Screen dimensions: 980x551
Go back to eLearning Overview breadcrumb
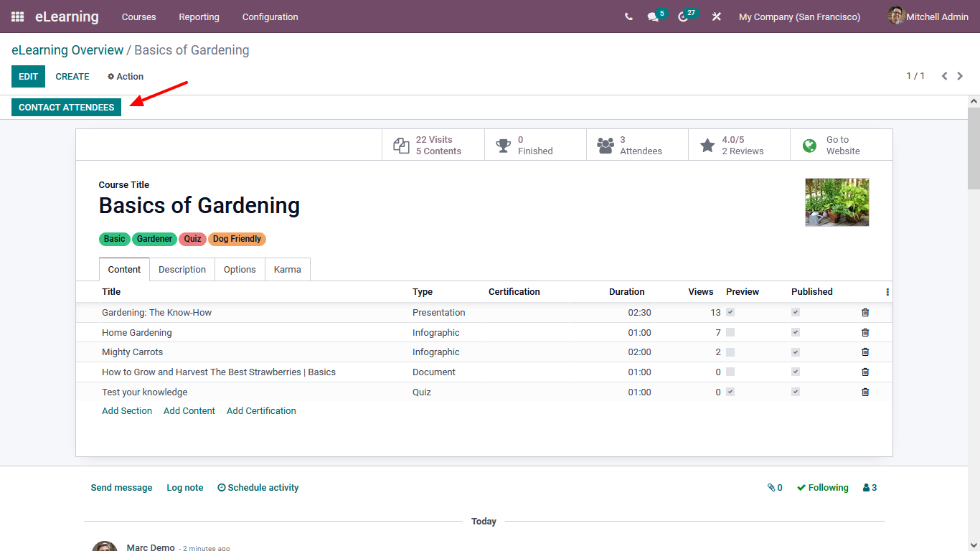pyautogui.click(x=67, y=50)
